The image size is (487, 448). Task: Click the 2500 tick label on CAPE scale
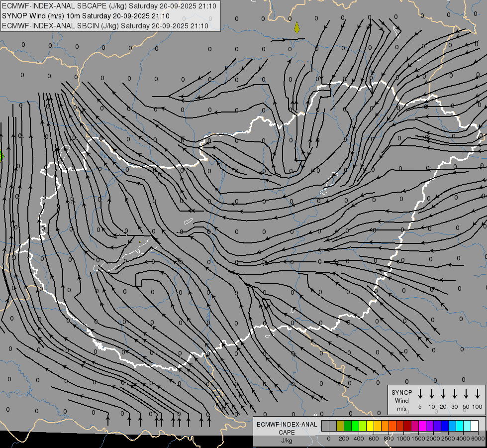pos(448,439)
